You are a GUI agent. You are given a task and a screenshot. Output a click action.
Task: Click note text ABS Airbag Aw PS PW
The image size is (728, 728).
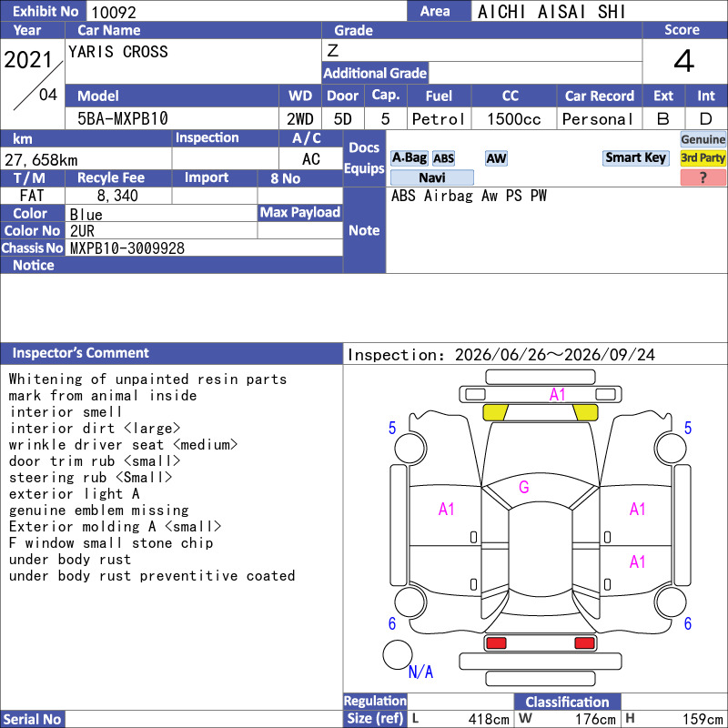coord(469,196)
